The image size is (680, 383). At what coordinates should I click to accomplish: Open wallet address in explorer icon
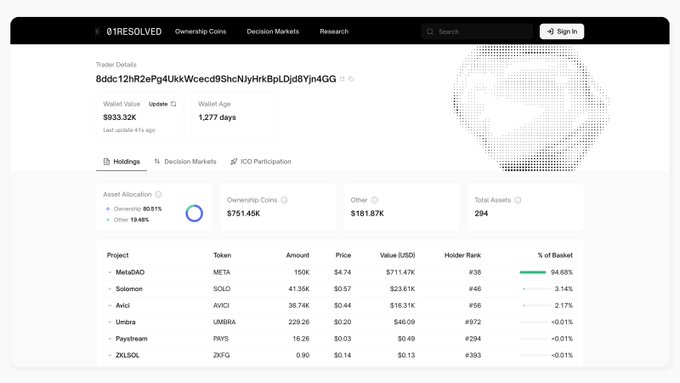coord(342,79)
